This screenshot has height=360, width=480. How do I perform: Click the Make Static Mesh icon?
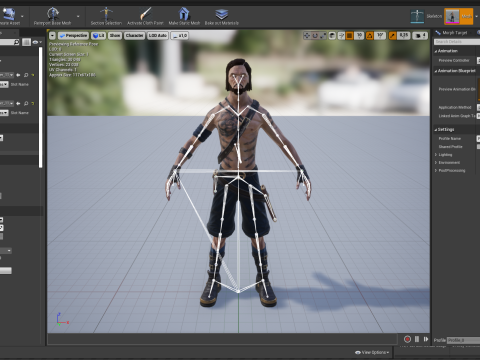[184, 14]
